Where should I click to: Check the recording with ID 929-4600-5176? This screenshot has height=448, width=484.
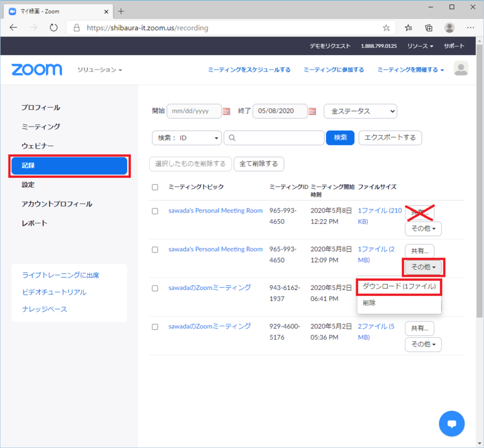(155, 327)
